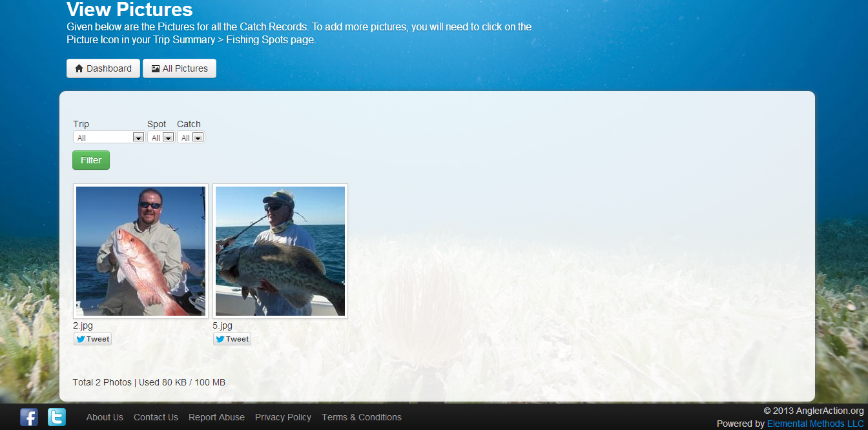Expand the Catch dropdown
This screenshot has height=430, width=868.
[191, 138]
